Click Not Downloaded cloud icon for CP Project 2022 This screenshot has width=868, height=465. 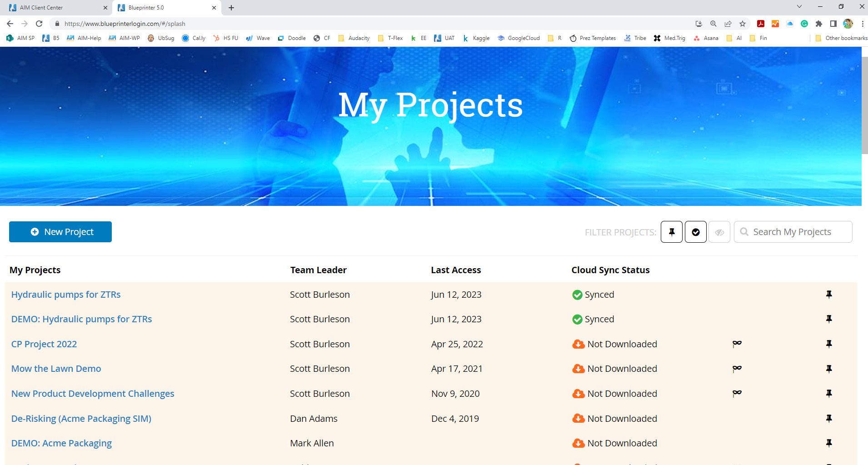578,344
